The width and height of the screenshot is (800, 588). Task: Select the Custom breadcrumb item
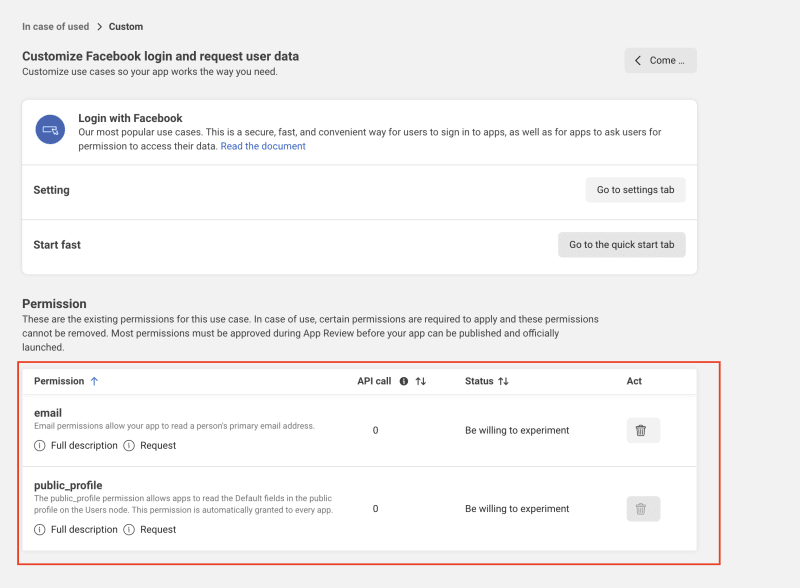pos(126,27)
